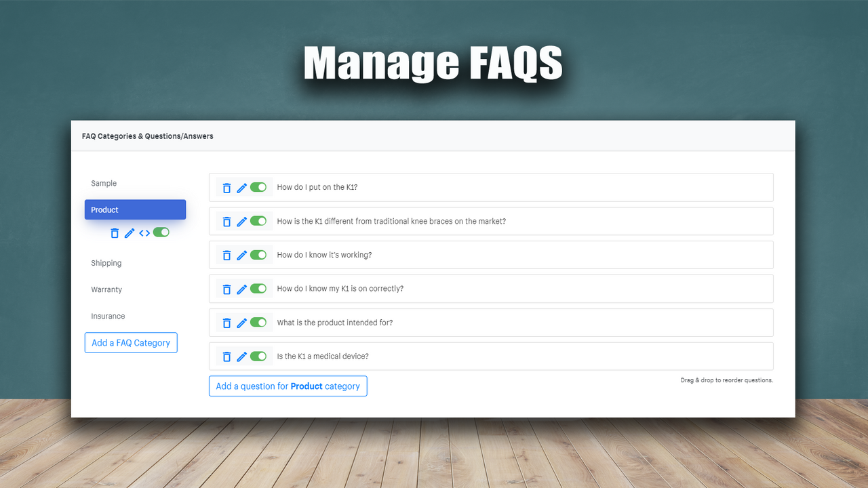Toggle the Product category visibility switch
The height and width of the screenshot is (488, 868).
coord(161,232)
